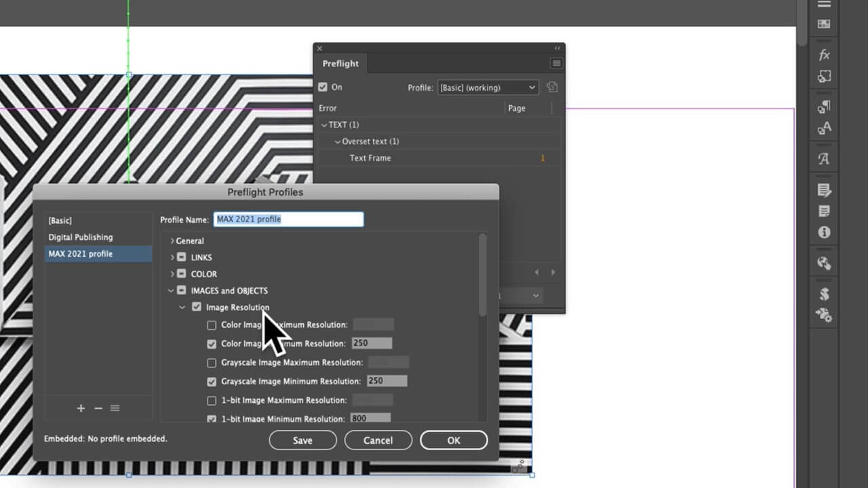Enable Grayscale Image Maximum Resolution checkbox
This screenshot has height=488, width=868.
212,363
